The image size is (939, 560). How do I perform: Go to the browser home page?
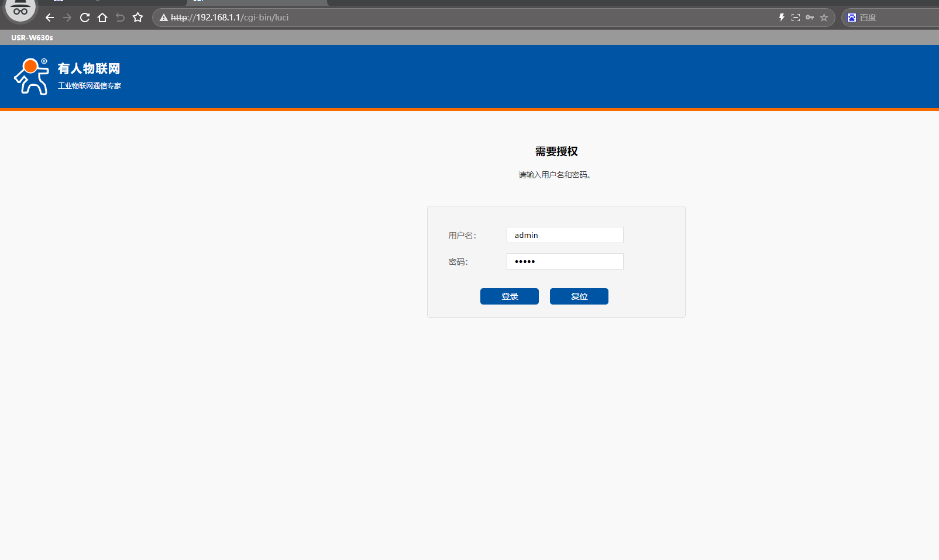(x=102, y=18)
